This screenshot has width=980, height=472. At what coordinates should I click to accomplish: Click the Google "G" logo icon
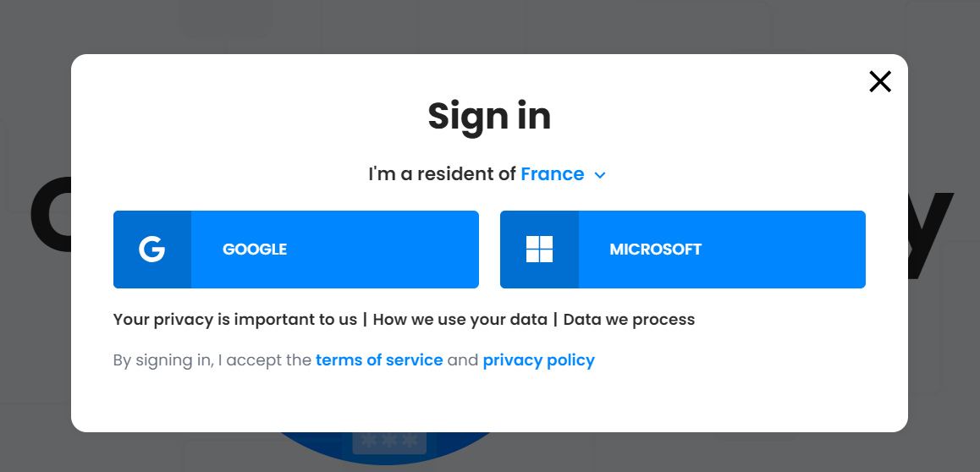tap(152, 250)
